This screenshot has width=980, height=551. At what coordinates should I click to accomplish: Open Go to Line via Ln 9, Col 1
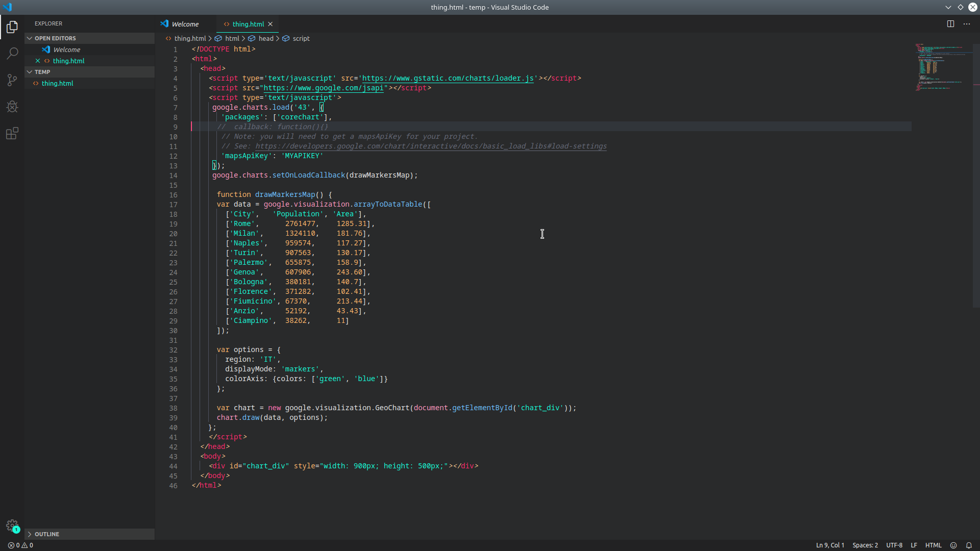[830, 545]
